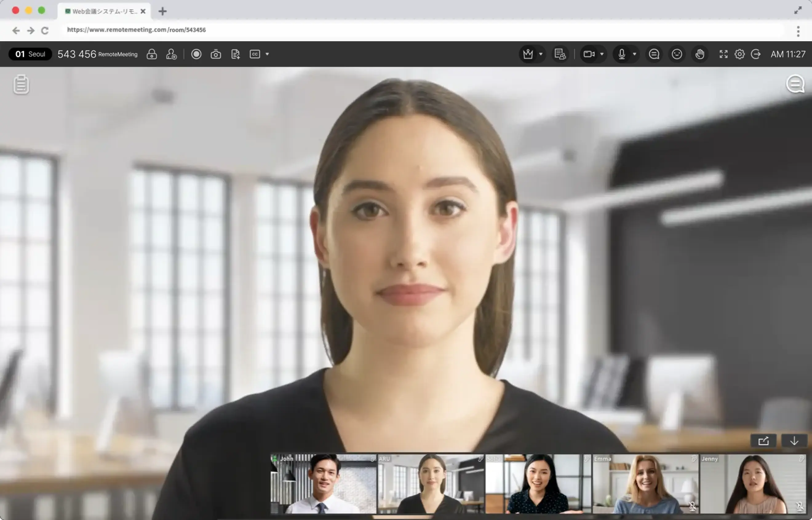Turn off your camera
Image resolution: width=812 pixels, height=520 pixels.
(590, 54)
